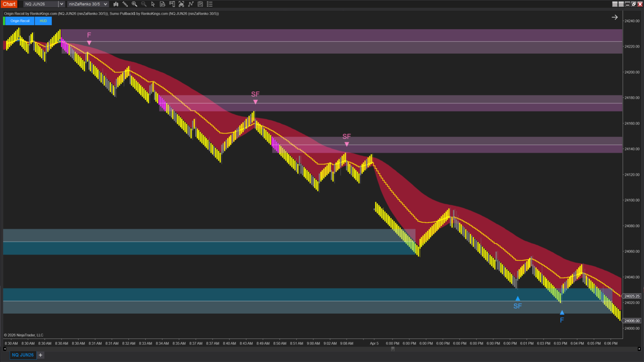Expand the NQ JUN26 instrument dropdown arrow
The image size is (644, 362).
(61, 4)
